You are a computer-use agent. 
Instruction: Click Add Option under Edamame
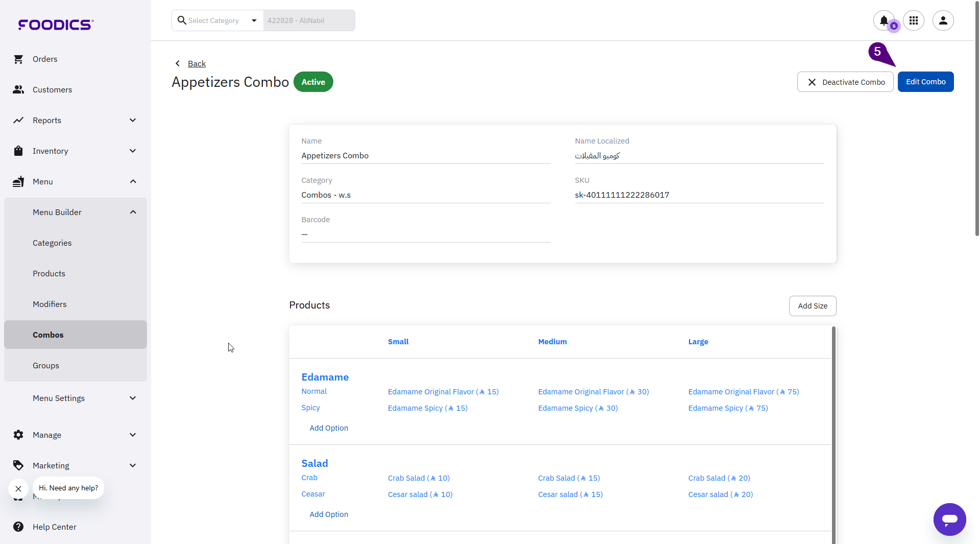coord(329,428)
